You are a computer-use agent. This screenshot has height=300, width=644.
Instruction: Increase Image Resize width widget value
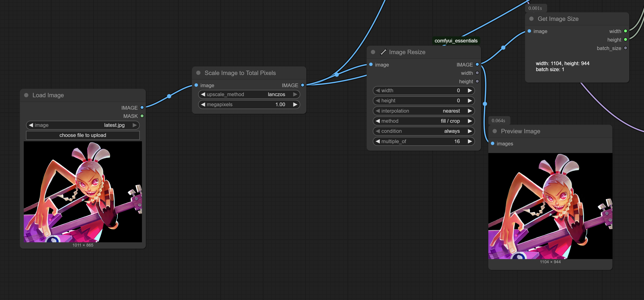470,90
